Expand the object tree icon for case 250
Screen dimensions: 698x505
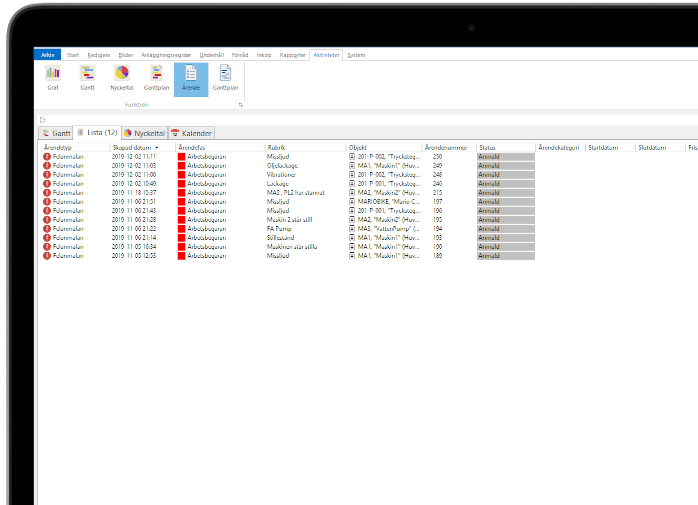coord(352,157)
